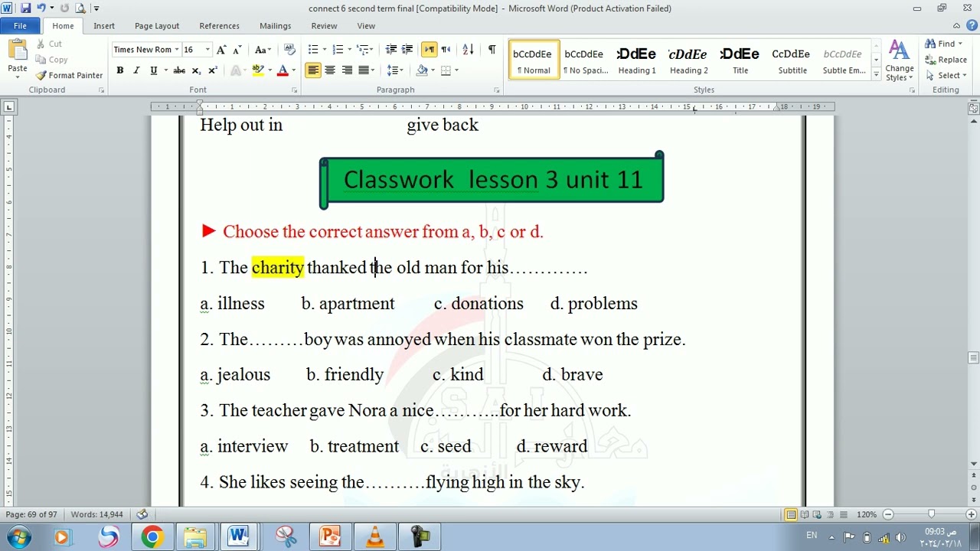980x551 pixels.
Task: Open the Paragraph dialog launcher
Action: click(496, 90)
